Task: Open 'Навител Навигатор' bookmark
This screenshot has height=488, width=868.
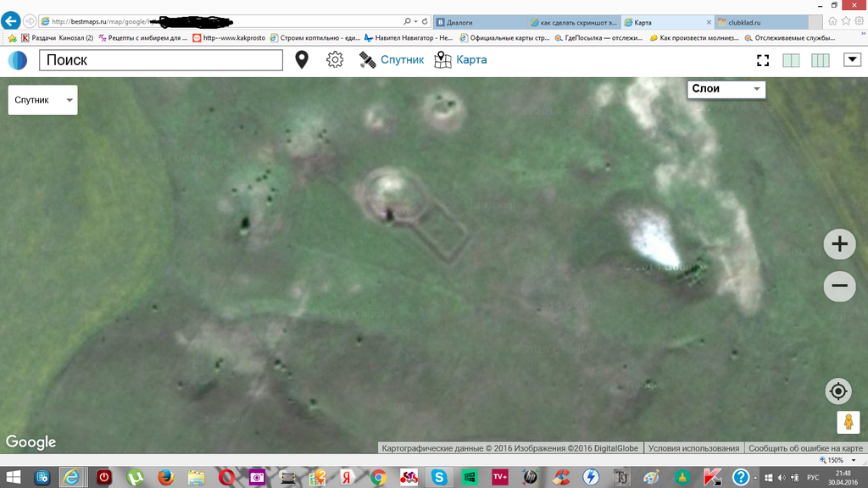Action: [x=409, y=38]
